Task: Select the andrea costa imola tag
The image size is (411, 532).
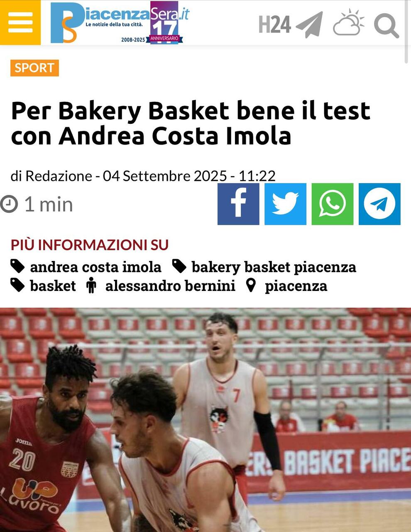Action: tap(95, 267)
